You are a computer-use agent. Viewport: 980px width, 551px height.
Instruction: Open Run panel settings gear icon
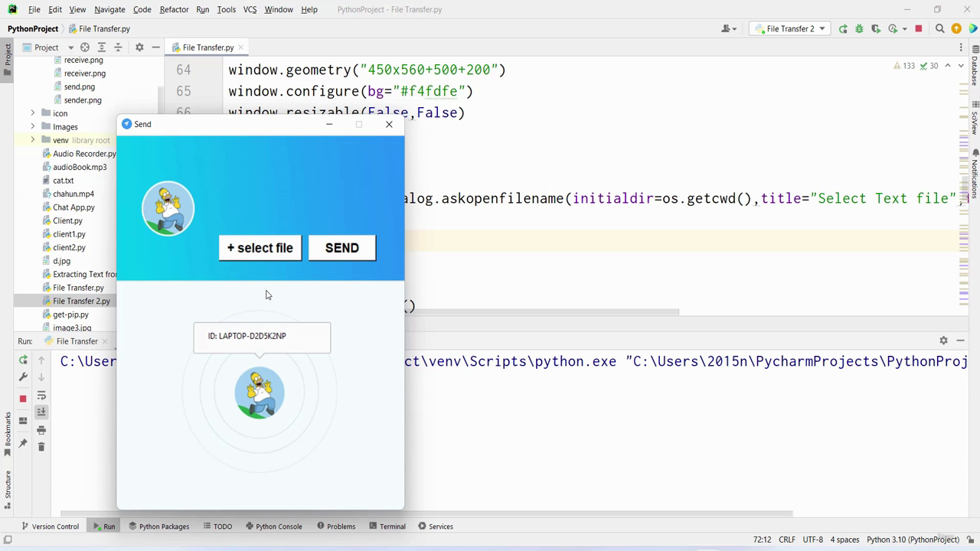943,341
